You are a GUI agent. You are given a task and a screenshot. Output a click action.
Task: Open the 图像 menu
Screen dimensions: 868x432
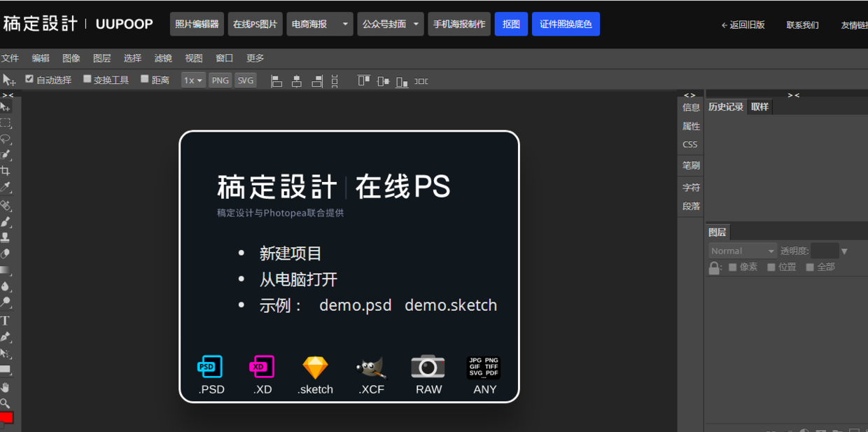[71, 58]
